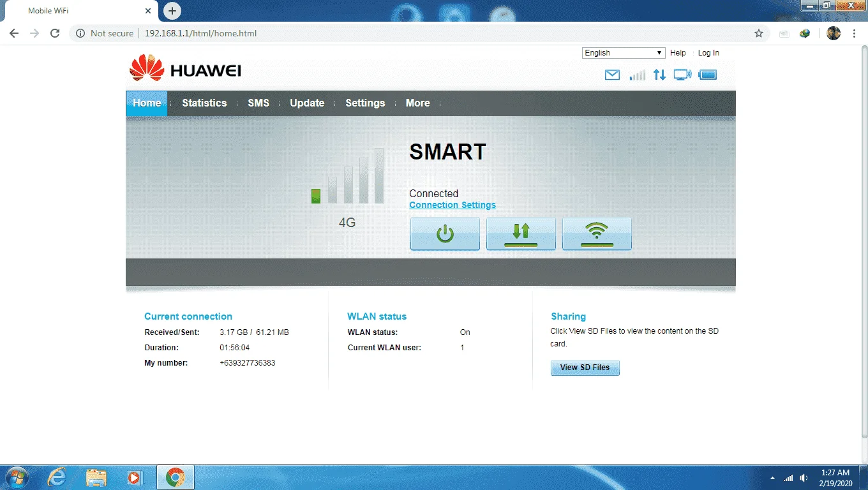Click the Sharing heading
Viewport: 868px width, 490px height.
click(568, 316)
